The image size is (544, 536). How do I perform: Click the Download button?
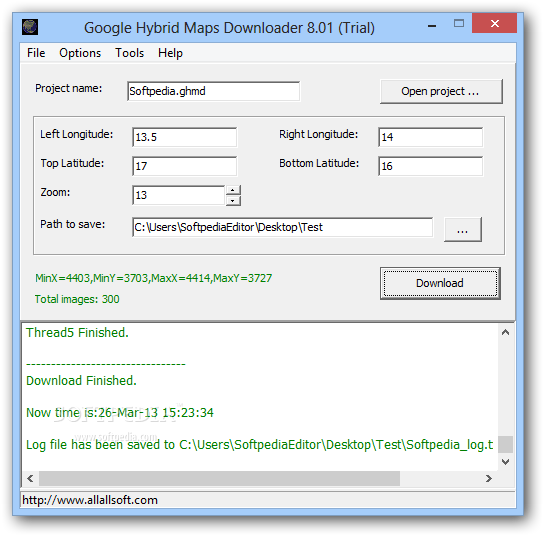440,283
